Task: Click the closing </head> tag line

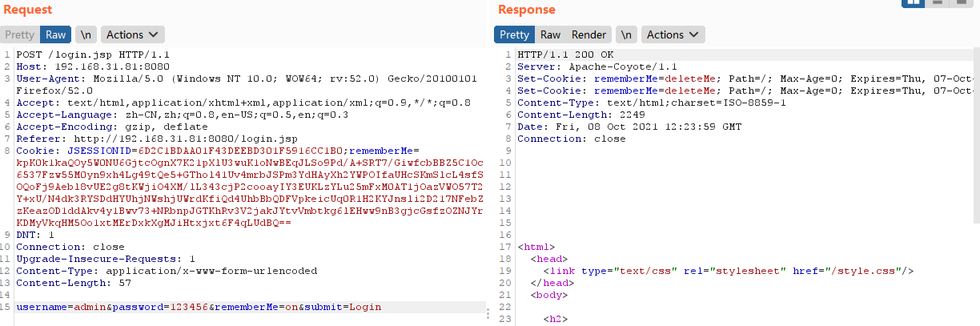Action: [552, 284]
